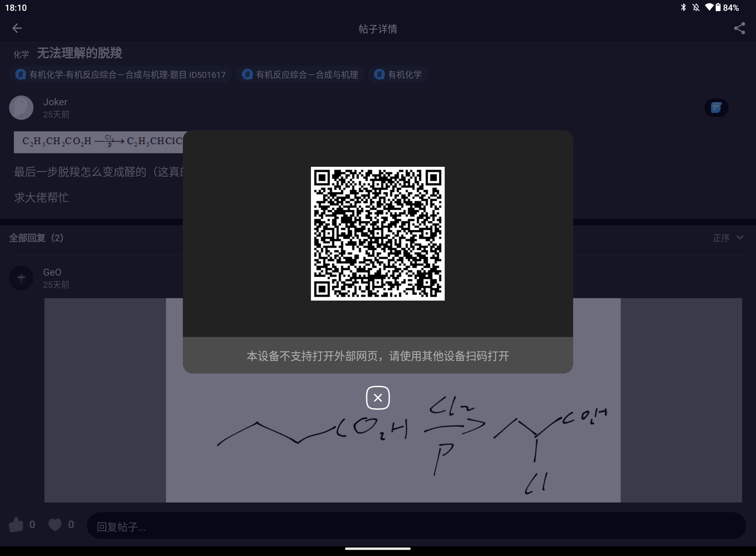The image size is (756, 556).
Task: Go back with the arrow icon
Action: [17, 28]
